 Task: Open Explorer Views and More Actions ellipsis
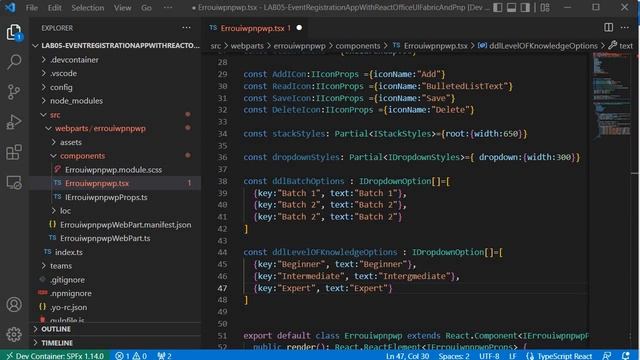pyautogui.click(x=187, y=28)
